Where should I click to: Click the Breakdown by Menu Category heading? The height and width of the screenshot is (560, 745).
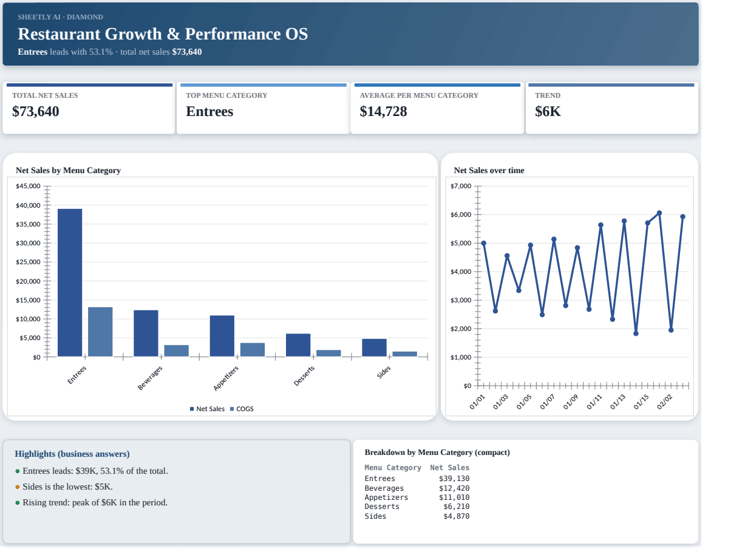coord(437,452)
